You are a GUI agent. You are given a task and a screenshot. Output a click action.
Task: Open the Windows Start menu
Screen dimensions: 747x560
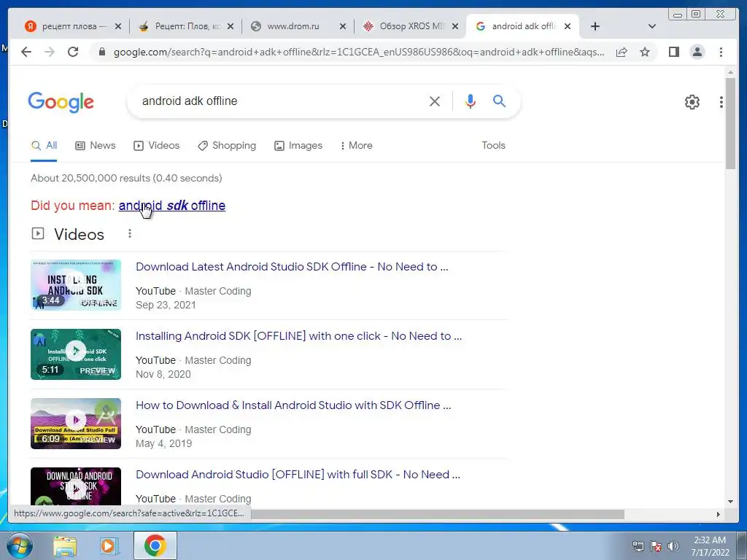(19, 545)
